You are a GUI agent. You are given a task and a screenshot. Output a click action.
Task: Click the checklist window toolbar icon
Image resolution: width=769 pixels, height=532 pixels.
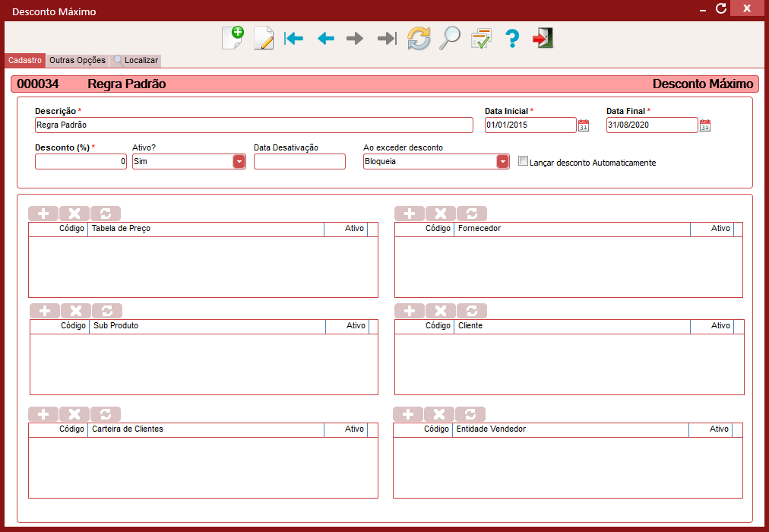[481, 38]
